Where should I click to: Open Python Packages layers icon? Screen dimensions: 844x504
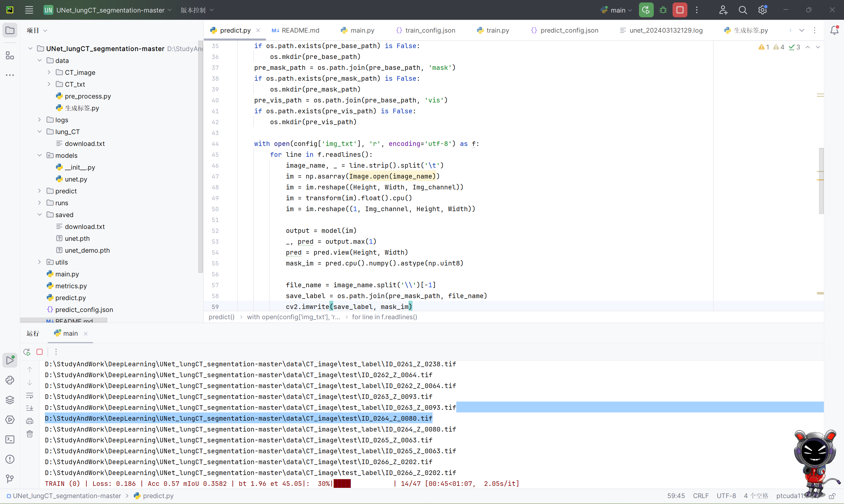pos(10,400)
